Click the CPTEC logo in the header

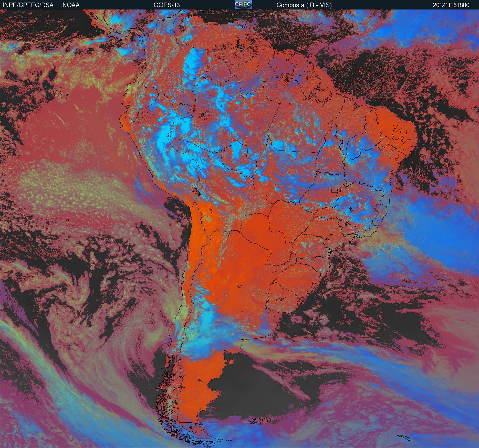(243, 5)
